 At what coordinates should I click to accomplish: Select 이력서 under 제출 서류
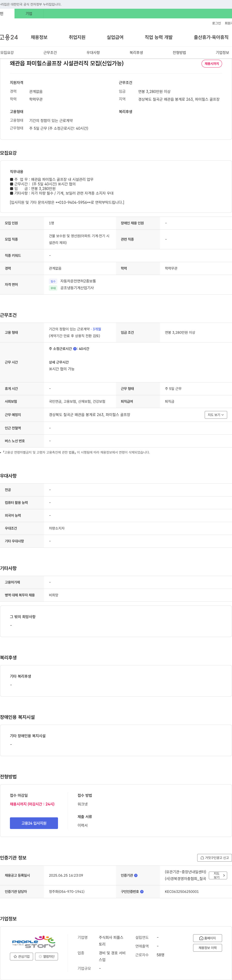click(x=82, y=825)
